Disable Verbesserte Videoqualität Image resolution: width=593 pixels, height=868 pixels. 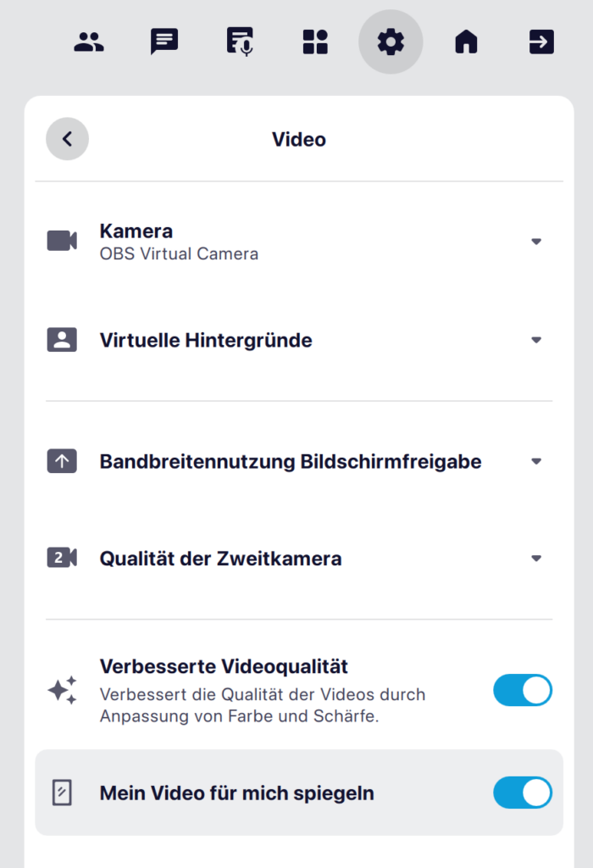[x=523, y=690]
